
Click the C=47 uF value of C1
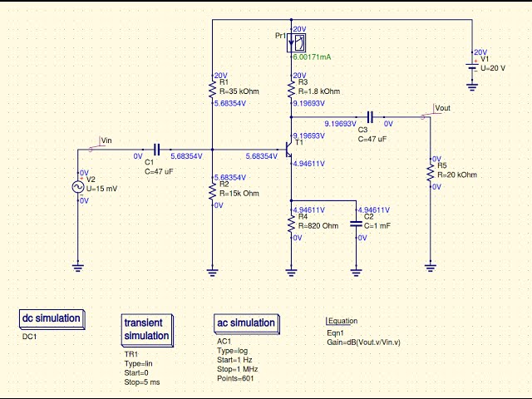(x=159, y=172)
